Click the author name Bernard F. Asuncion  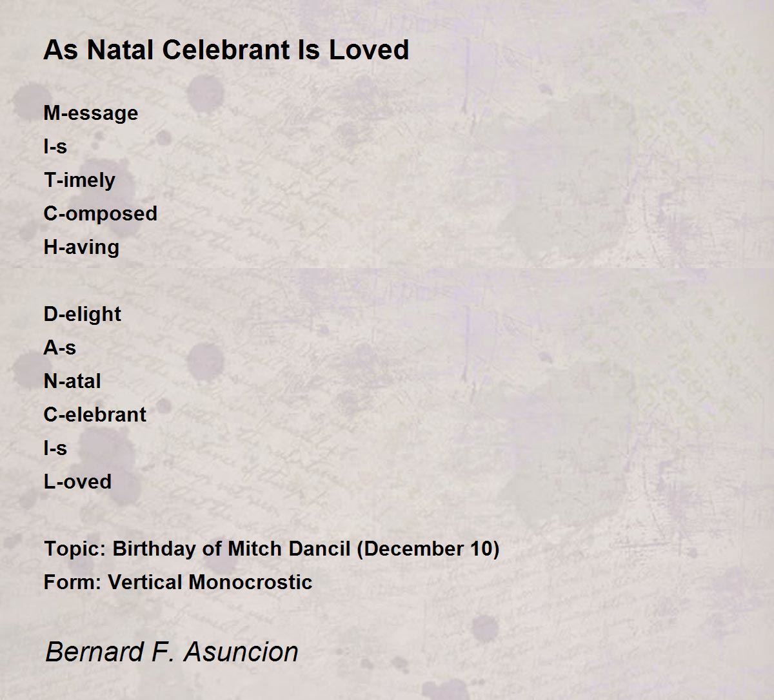coord(172,651)
